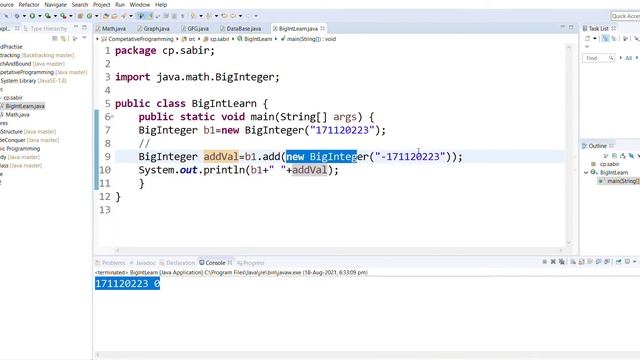640x360 pixels.
Task: Open the Debug button dropdown arrow
Action: (24, 16)
